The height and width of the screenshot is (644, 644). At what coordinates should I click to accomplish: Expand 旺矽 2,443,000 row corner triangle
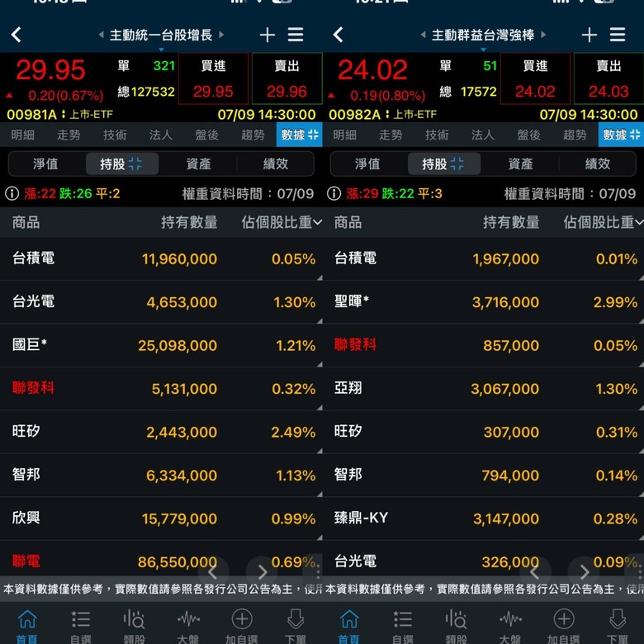pyautogui.click(x=320, y=451)
